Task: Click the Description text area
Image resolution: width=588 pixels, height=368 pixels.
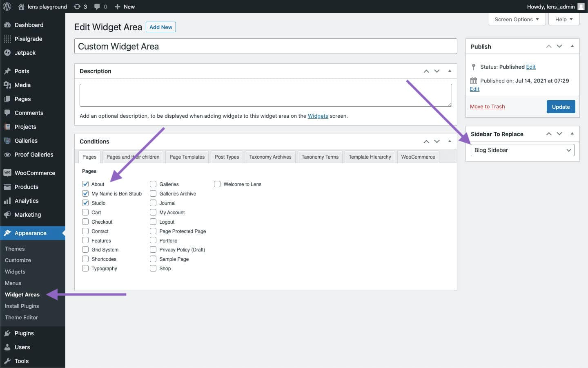Action: pyautogui.click(x=266, y=95)
